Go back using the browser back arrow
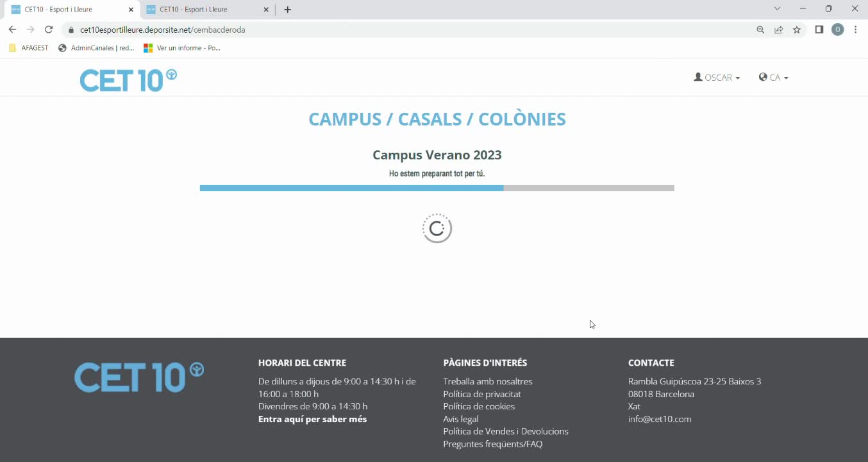868x462 pixels. [12, 30]
